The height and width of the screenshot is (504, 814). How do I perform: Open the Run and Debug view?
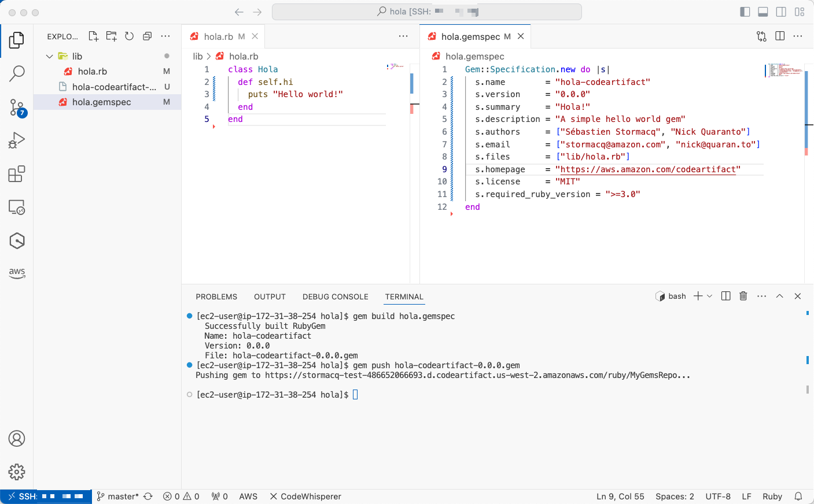[x=17, y=140]
